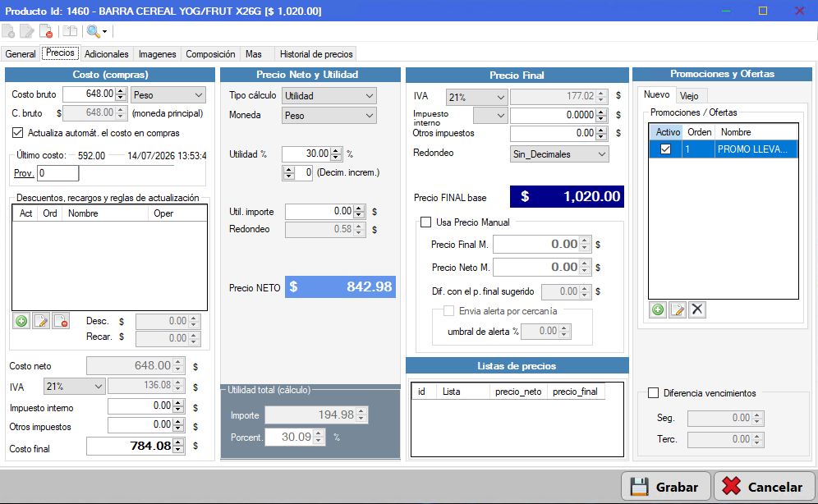Increase Otros impuestos under Precio Final with the up arrow
Viewport: 818px width, 504px height.
[x=601, y=131]
